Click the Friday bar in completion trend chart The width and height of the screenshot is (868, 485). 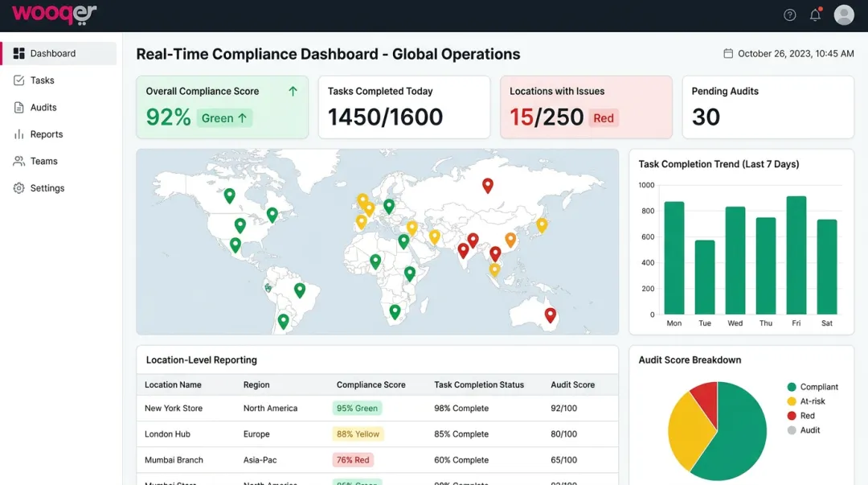[x=796, y=255]
